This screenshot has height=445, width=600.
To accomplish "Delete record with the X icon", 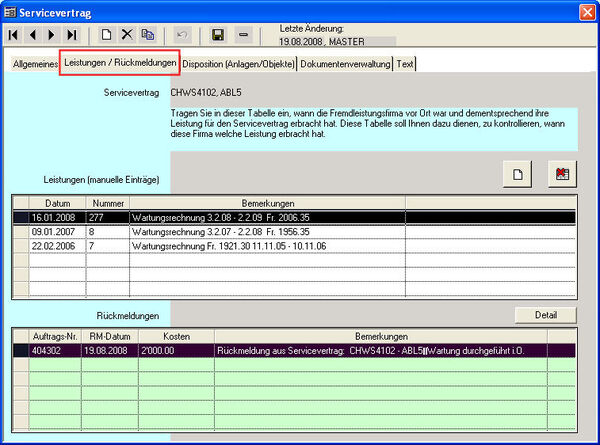I will tap(127, 34).
